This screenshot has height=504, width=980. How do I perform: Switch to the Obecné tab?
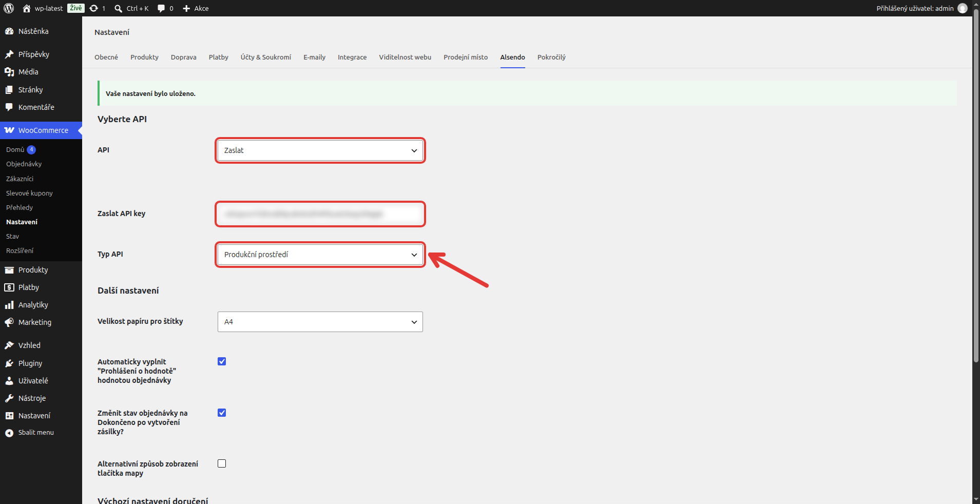106,57
